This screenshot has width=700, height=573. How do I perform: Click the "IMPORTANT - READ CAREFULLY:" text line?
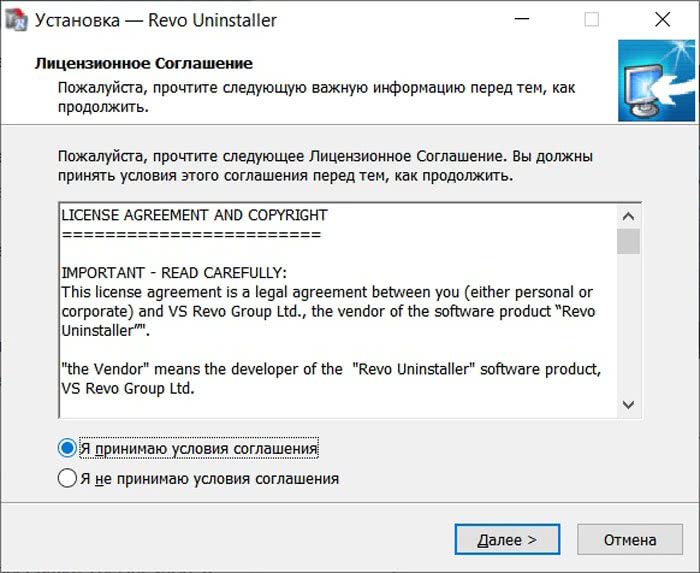click(x=174, y=273)
